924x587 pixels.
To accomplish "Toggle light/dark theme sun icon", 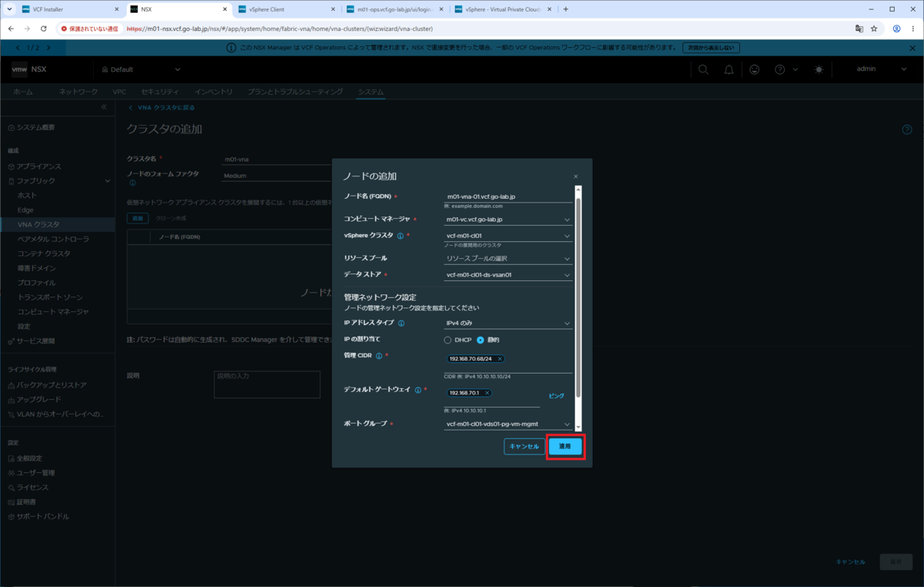I will [x=819, y=69].
